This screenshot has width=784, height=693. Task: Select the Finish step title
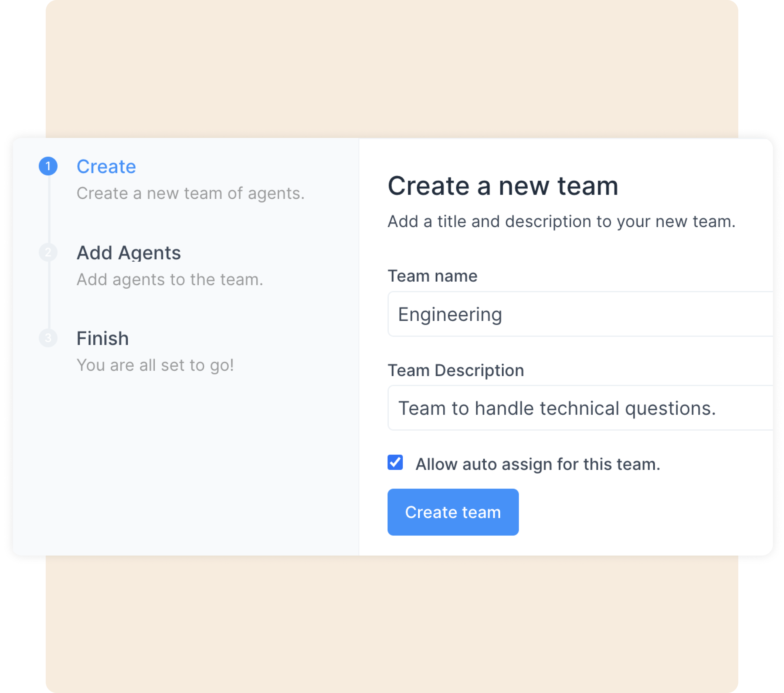point(103,338)
